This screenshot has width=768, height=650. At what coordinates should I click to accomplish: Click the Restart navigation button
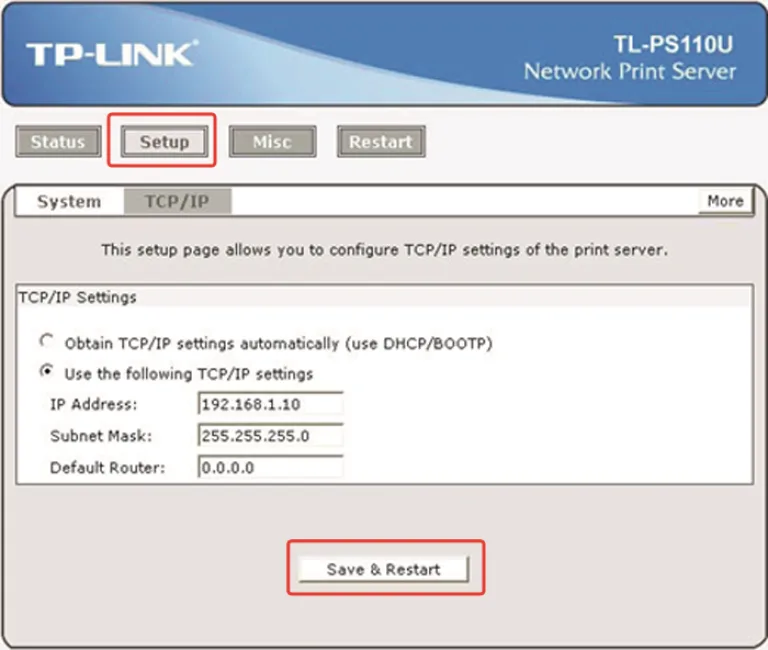coord(381,142)
